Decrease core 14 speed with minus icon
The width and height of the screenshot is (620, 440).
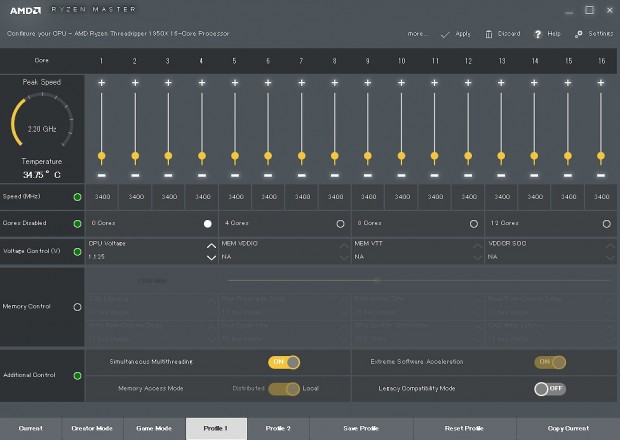click(x=534, y=175)
